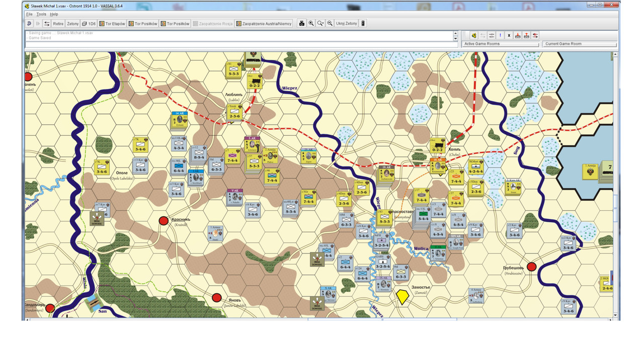Click the zoom out magnifier
Screen dimensions: 644x361
330,24
